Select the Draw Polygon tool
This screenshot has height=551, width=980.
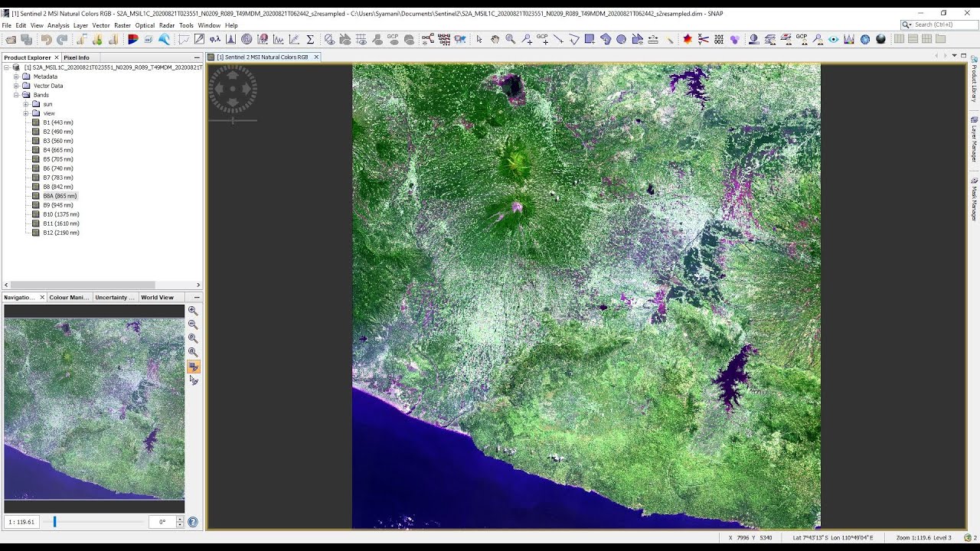(x=606, y=39)
